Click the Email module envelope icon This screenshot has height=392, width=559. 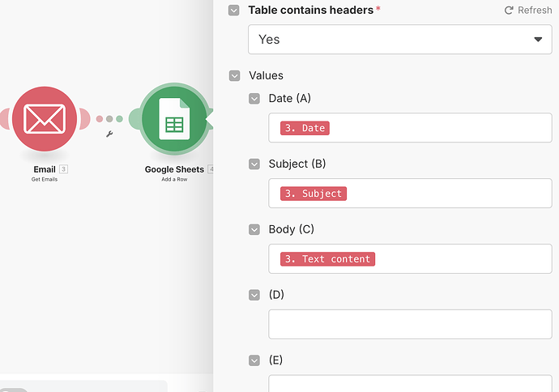(45, 118)
